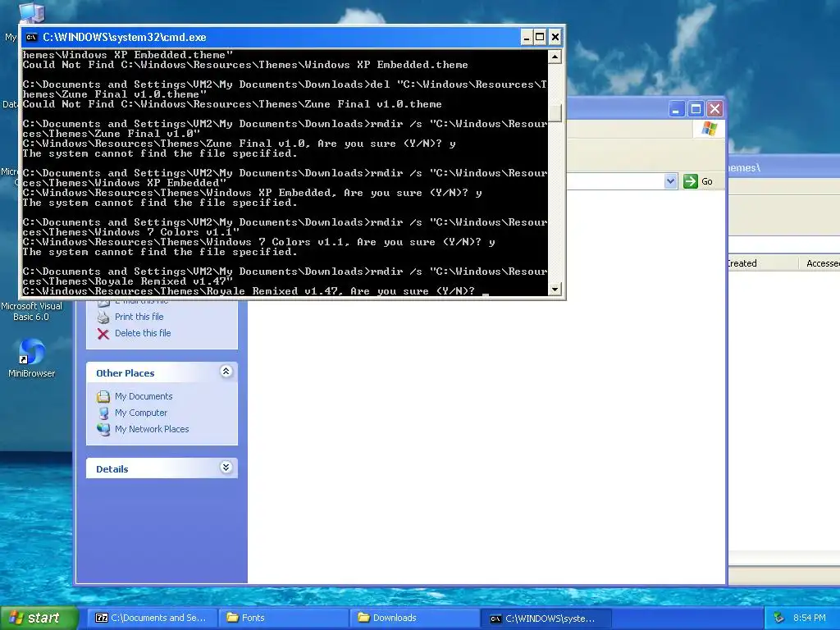Viewport: 840px width, 630px height.
Task: Click the Print this file link
Action: tap(139, 317)
